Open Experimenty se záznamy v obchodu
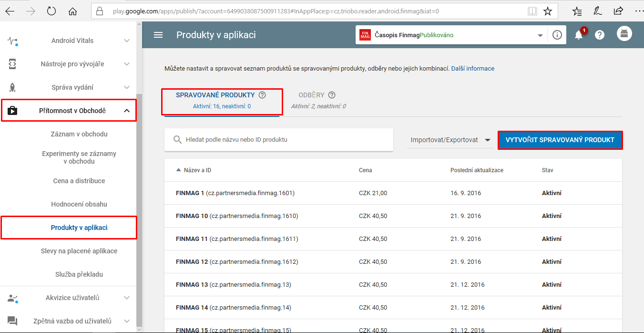The image size is (644, 333). coord(79,157)
